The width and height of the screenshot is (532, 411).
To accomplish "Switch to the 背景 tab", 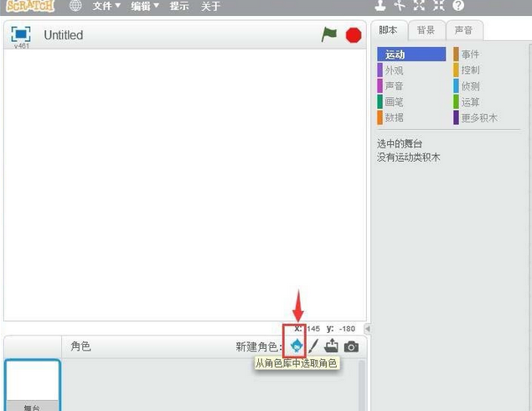I will [426, 30].
